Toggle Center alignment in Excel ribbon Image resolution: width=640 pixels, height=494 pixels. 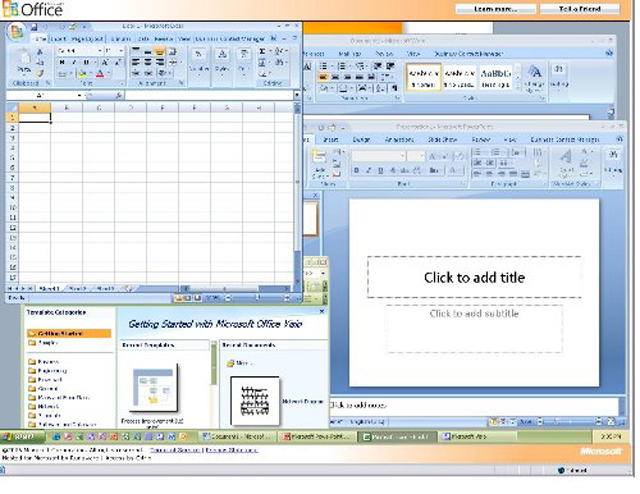pos(148,62)
